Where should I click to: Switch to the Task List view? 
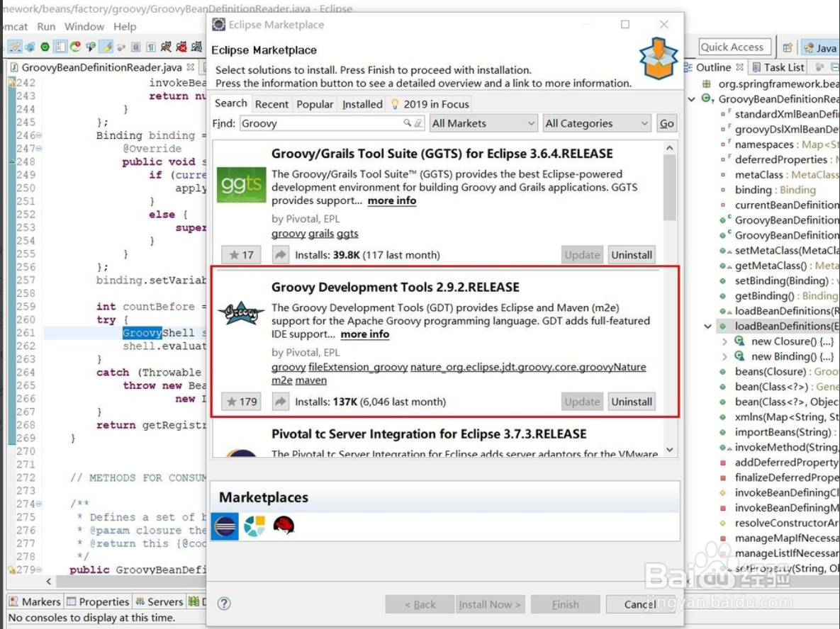(778, 67)
